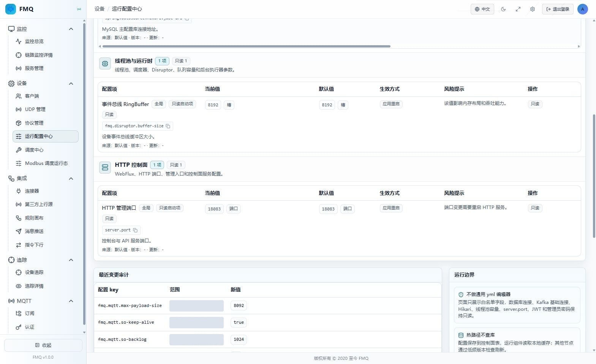Viewport: 596px width, 364px height.
Task: Open 追踪详情 menu item
Action: 46,286
